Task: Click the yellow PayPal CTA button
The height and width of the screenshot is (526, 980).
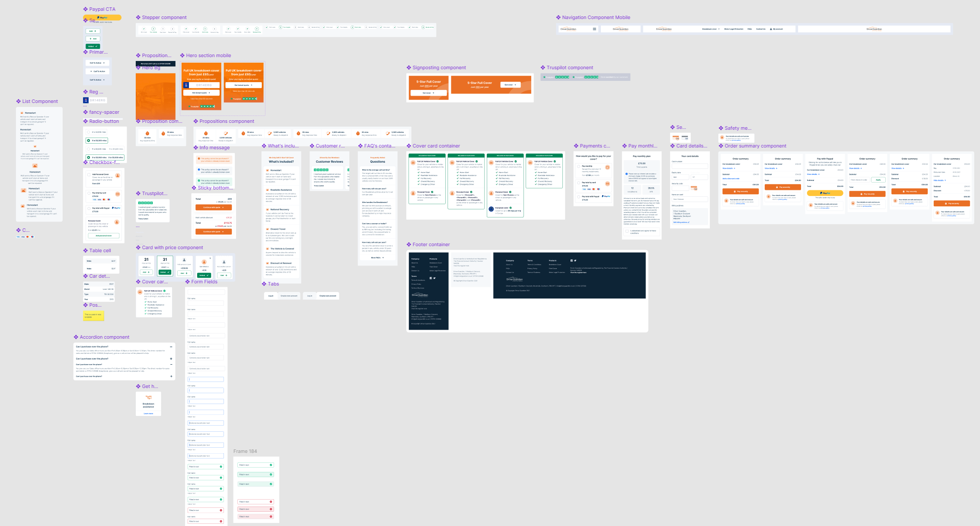Action: coord(102,18)
